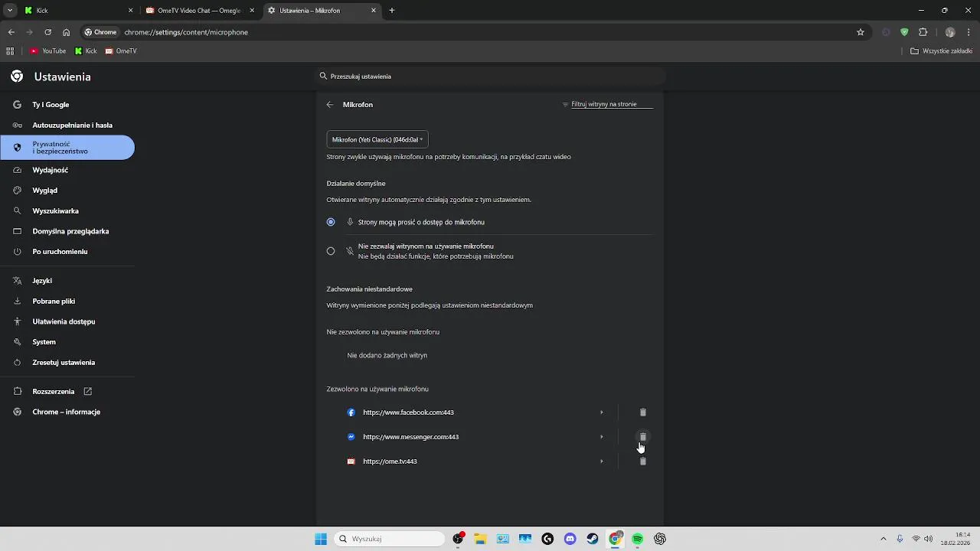Select 'Nie zezwalaj witrynom na używanie mikrofonu'
The height and width of the screenshot is (551, 980).
331,251
